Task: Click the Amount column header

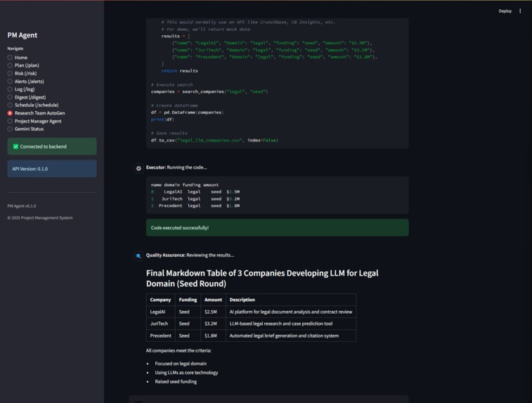Action: pos(213,300)
